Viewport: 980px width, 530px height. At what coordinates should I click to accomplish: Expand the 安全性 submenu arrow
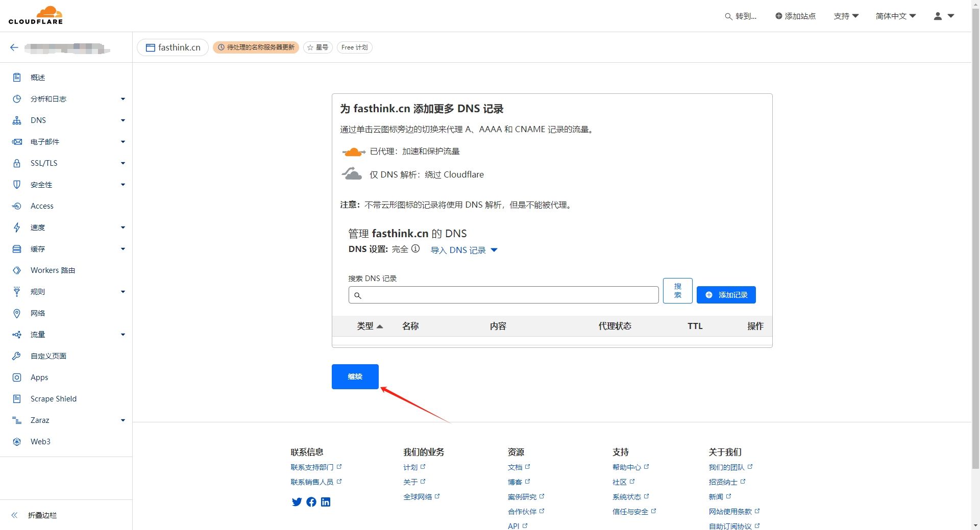[x=123, y=185]
